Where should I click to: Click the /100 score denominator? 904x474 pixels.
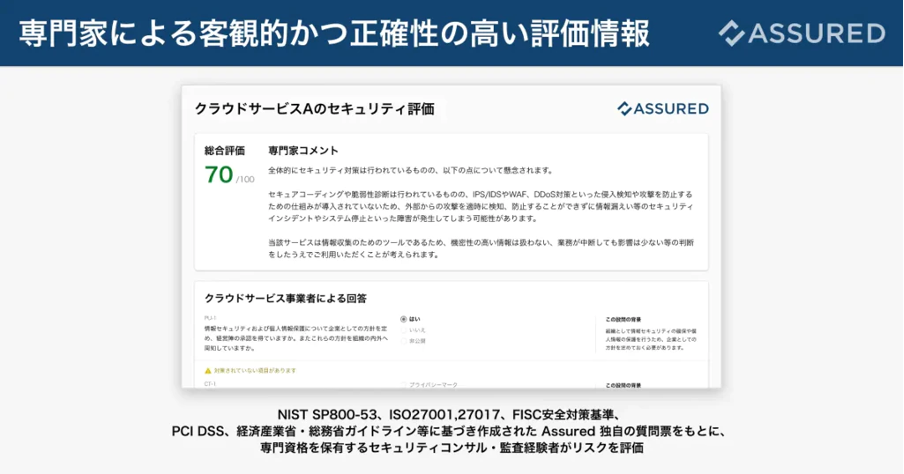(245, 179)
